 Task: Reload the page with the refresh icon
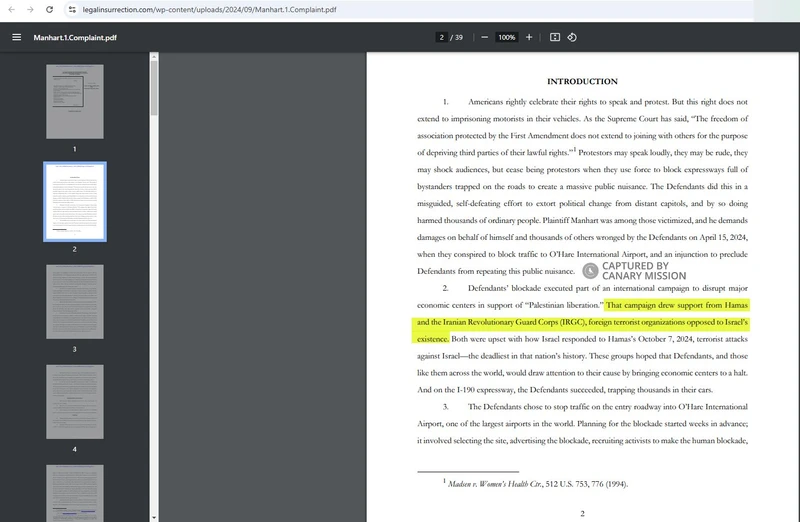[49, 9]
